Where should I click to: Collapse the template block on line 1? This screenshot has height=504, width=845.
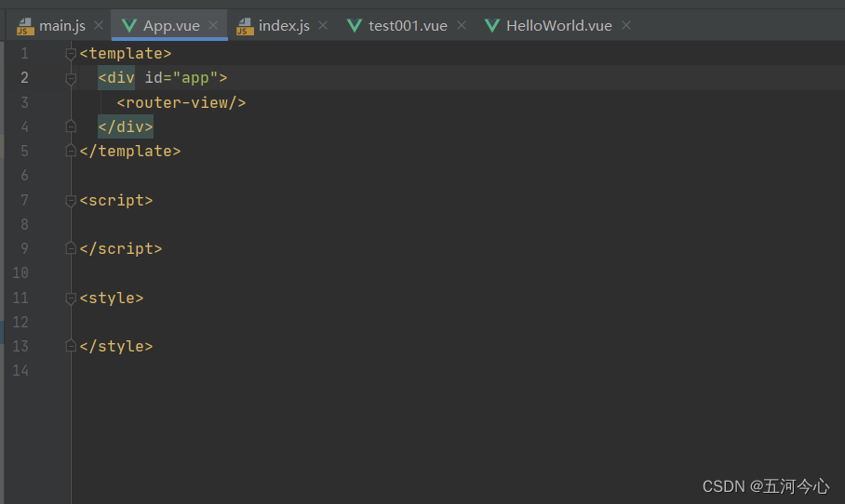(x=71, y=54)
